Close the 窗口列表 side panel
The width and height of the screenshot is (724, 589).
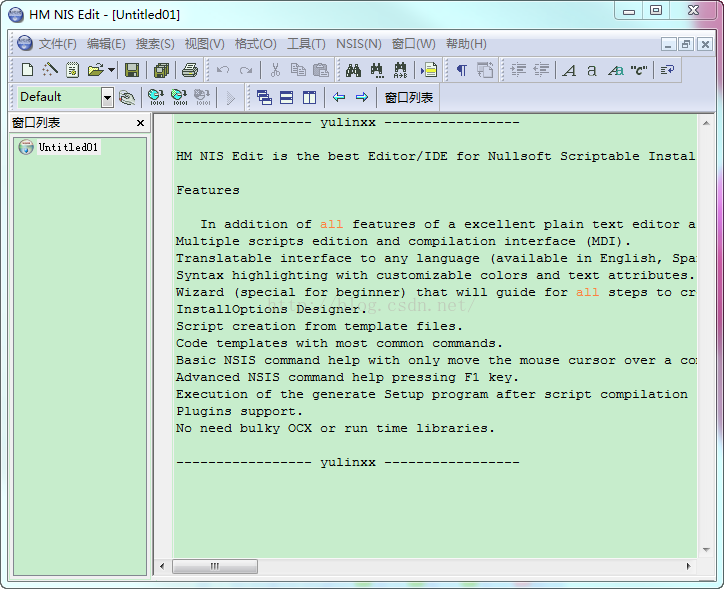(140, 123)
